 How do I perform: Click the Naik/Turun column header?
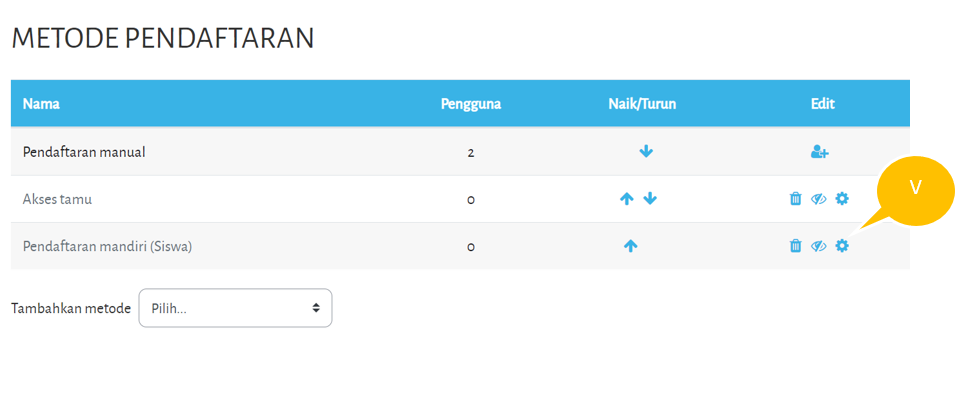642,103
